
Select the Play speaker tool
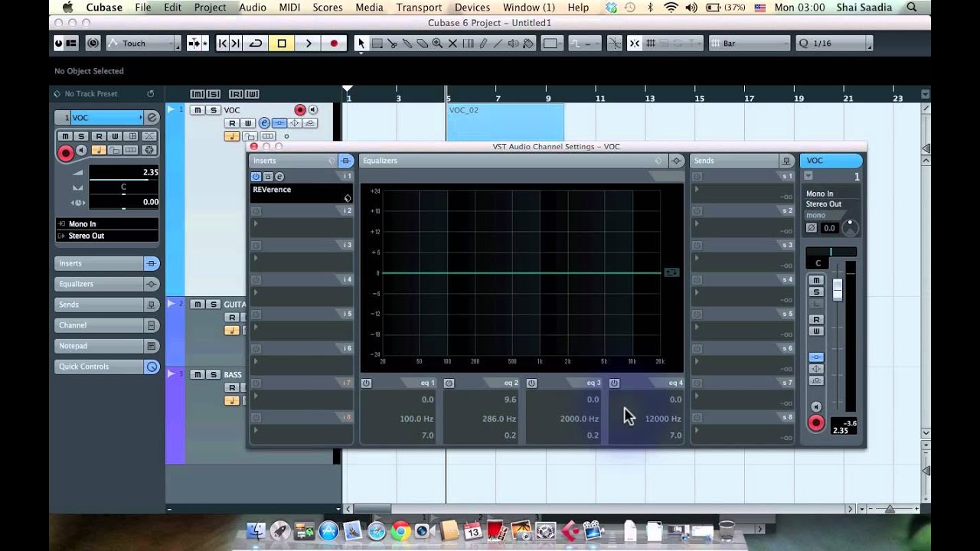513,44
